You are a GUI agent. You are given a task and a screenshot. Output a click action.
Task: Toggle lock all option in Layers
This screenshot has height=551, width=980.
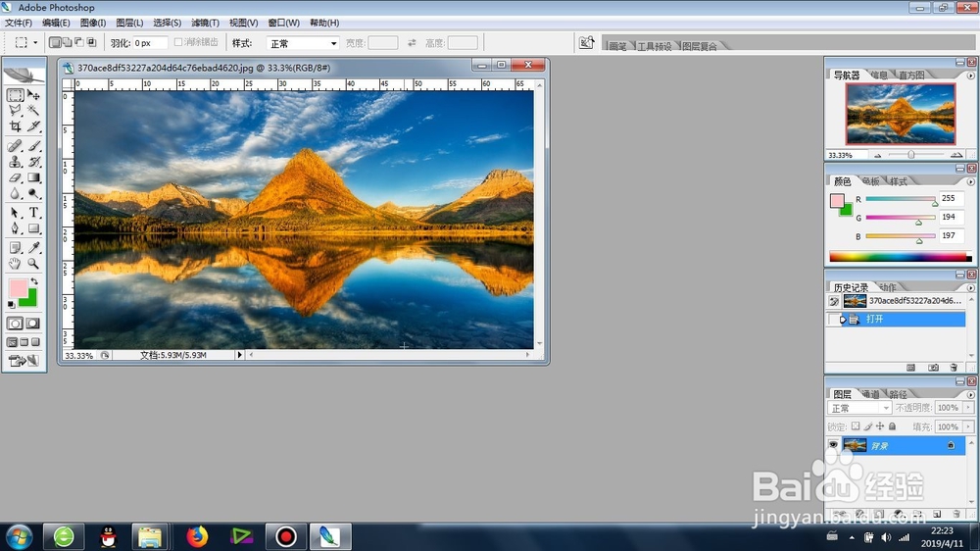pyautogui.click(x=893, y=426)
